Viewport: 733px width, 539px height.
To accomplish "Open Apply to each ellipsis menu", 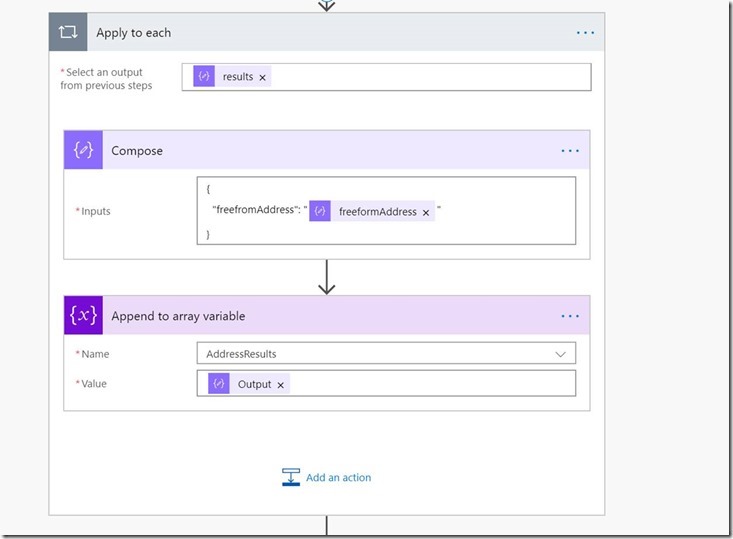I will click(585, 33).
